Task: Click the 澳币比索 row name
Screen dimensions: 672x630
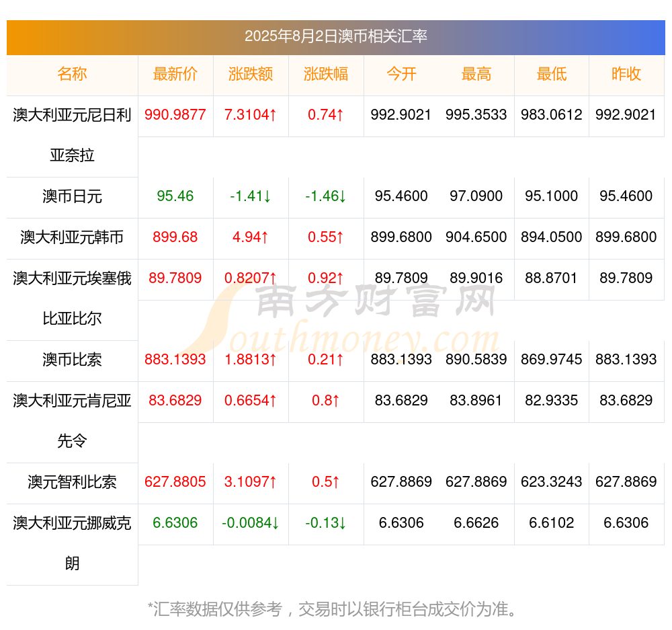Action: click(72, 360)
